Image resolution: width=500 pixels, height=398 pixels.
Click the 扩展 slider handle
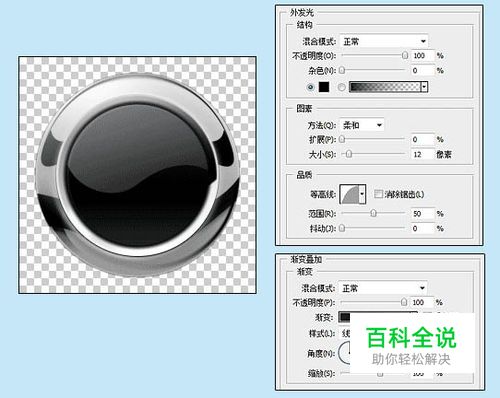[x=342, y=139]
